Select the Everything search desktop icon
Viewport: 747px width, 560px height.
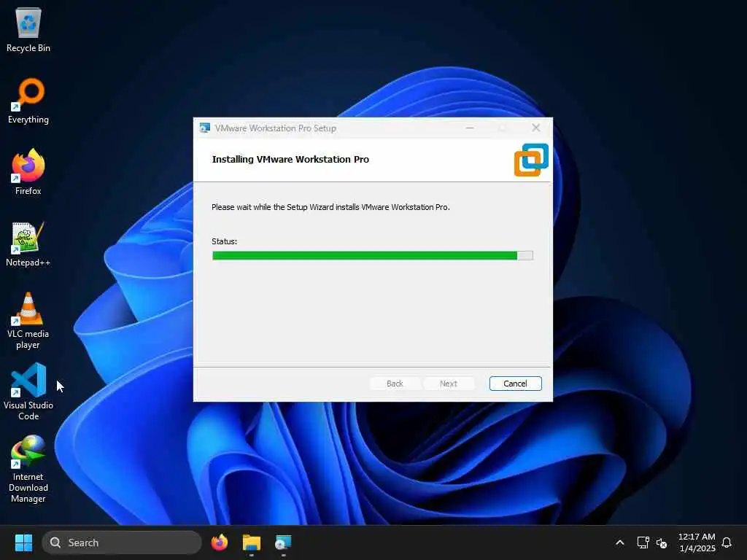[x=28, y=101]
